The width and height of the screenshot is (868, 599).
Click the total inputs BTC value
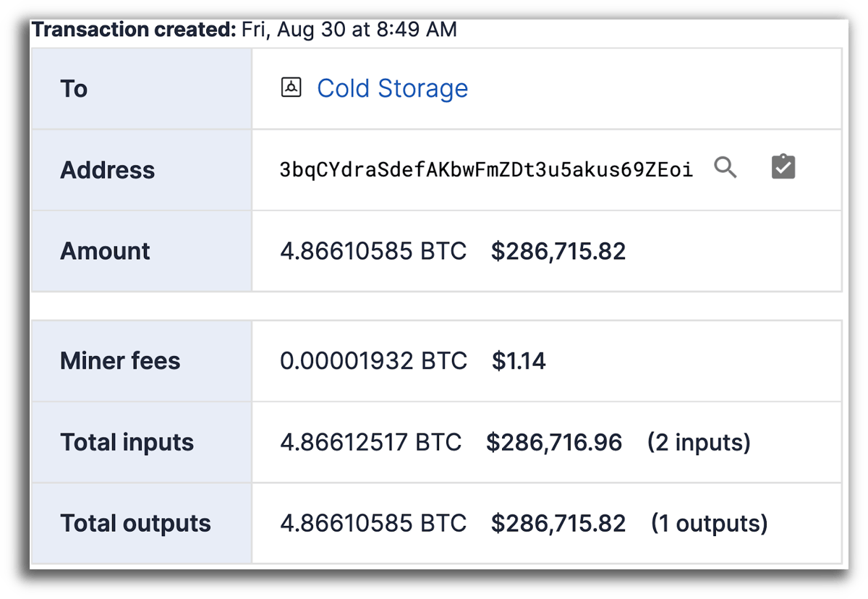370,442
